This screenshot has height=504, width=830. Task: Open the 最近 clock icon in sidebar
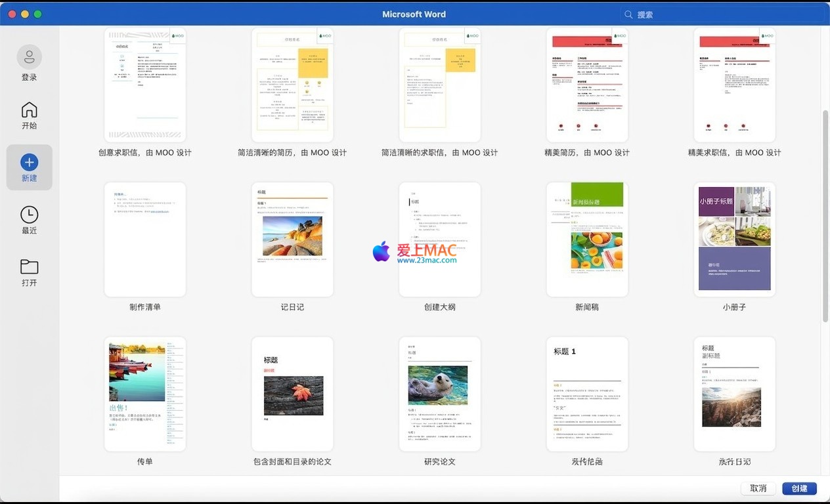click(29, 215)
